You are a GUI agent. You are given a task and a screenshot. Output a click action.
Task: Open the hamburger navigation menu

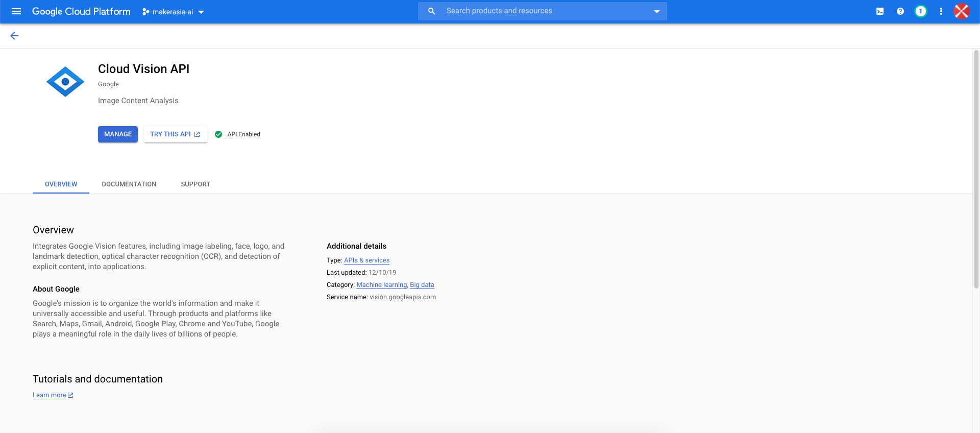[x=16, y=11]
